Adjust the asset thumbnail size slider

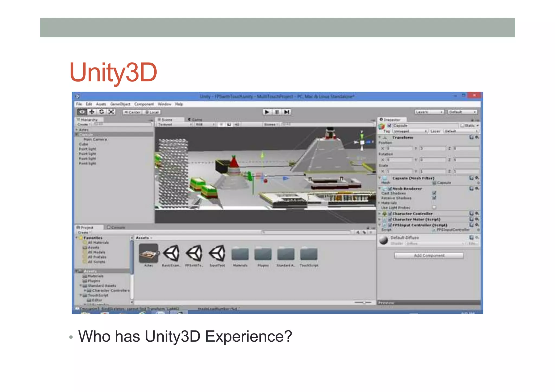tap(364, 302)
